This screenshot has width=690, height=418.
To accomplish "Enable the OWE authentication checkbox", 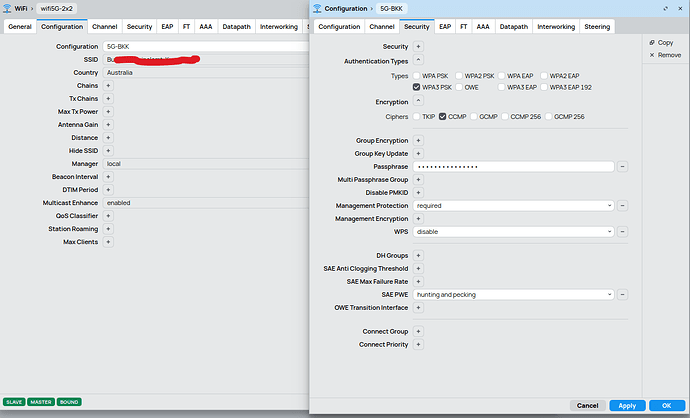I will (x=459, y=87).
